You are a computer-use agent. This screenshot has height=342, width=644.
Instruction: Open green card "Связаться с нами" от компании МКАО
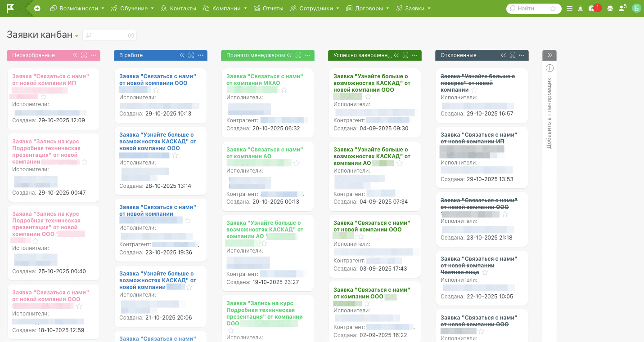point(265,80)
